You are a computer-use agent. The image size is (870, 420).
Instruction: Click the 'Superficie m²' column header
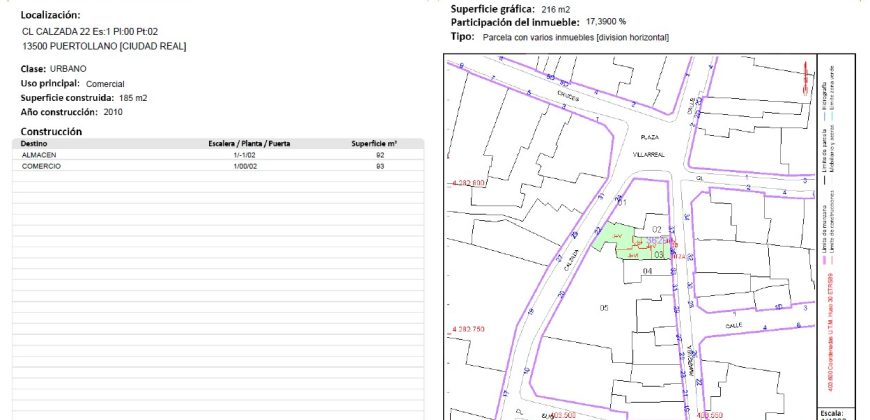pyautogui.click(x=374, y=144)
